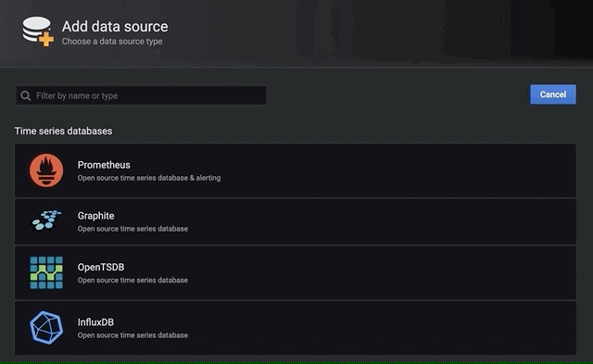Click the description text under OpenTSDB
This screenshot has height=364, width=593.
point(132,280)
